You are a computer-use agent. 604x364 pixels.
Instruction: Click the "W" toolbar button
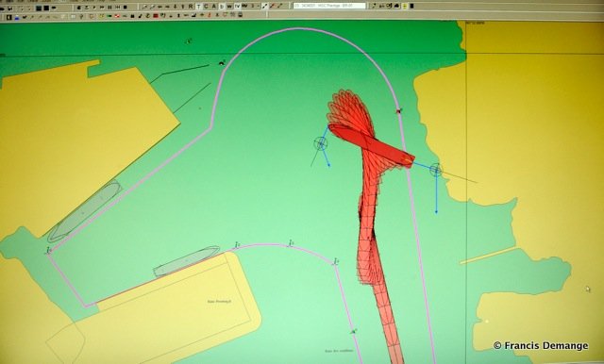click(229, 7)
